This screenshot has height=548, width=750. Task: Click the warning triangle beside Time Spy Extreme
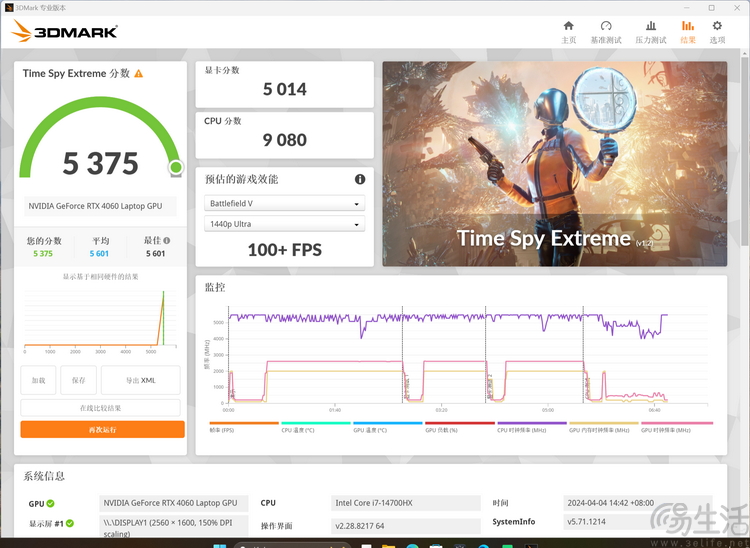click(139, 74)
